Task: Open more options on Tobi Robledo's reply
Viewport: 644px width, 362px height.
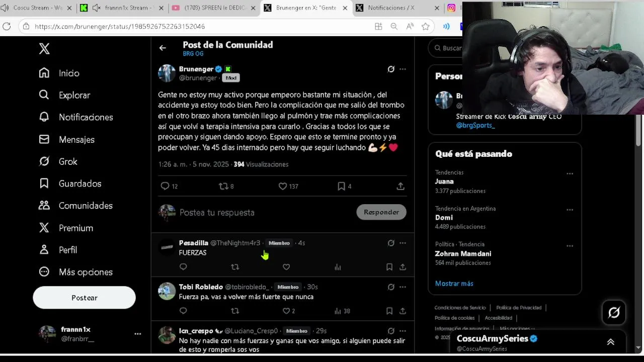Action: [x=403, y=287]
